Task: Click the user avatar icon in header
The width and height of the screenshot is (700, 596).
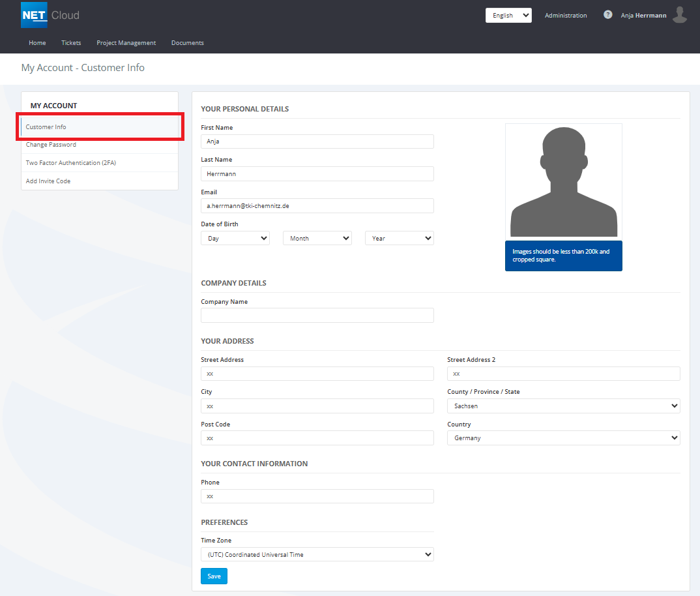Action: [680, 15]
